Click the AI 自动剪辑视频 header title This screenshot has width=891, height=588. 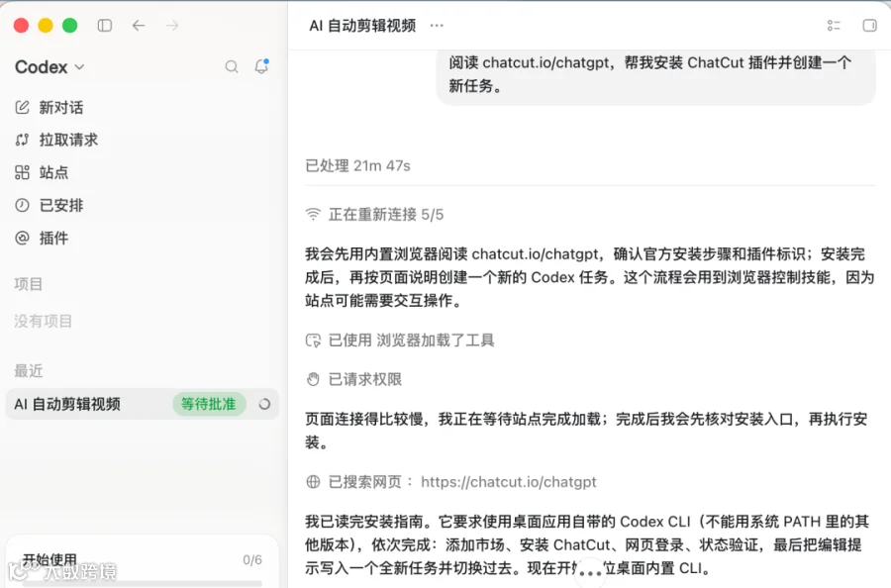362,26
